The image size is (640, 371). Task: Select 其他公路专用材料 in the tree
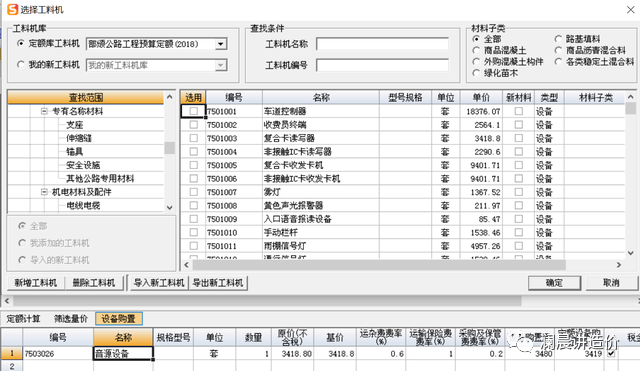[x=100, y=178]
